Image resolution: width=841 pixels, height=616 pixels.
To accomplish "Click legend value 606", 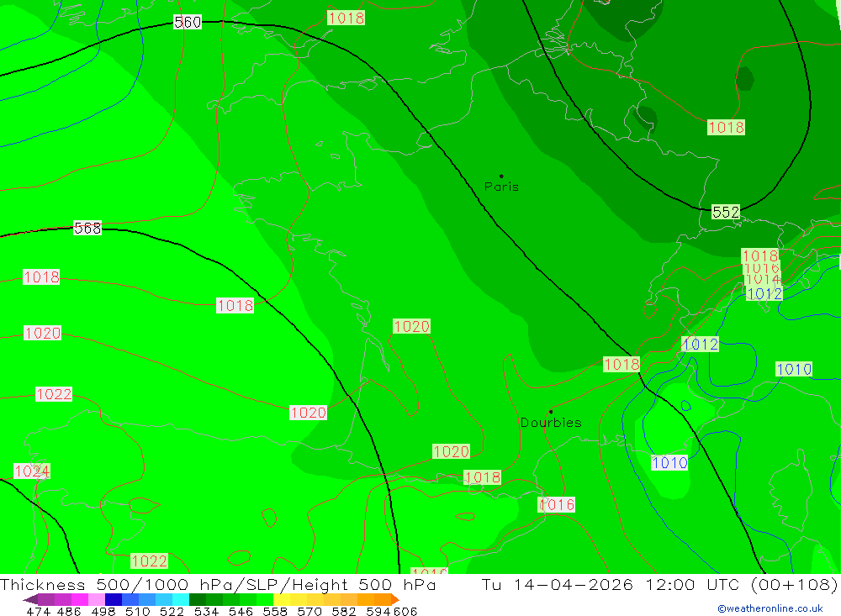I will pos(405,612).
